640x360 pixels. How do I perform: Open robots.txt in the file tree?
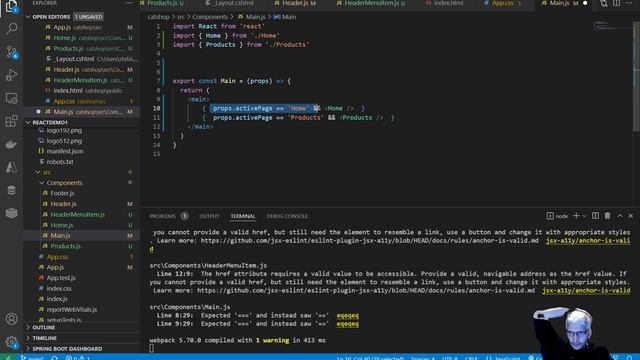(60, 162)
